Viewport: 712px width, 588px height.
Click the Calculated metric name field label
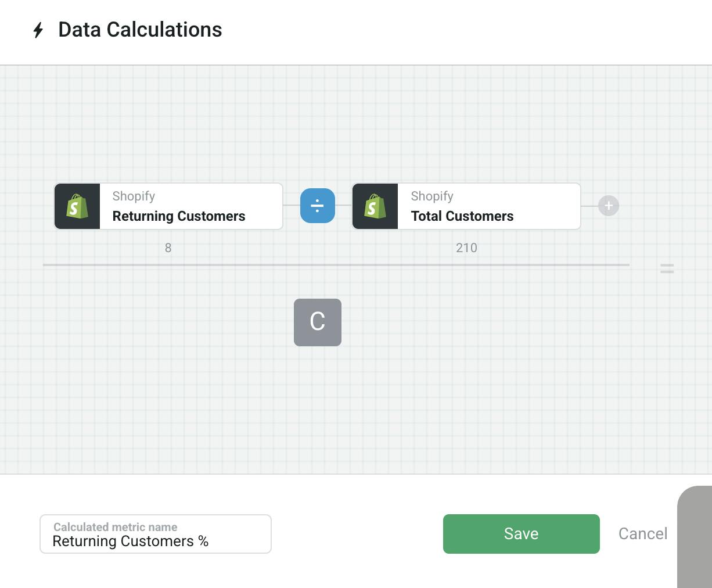tap(116, 527)
